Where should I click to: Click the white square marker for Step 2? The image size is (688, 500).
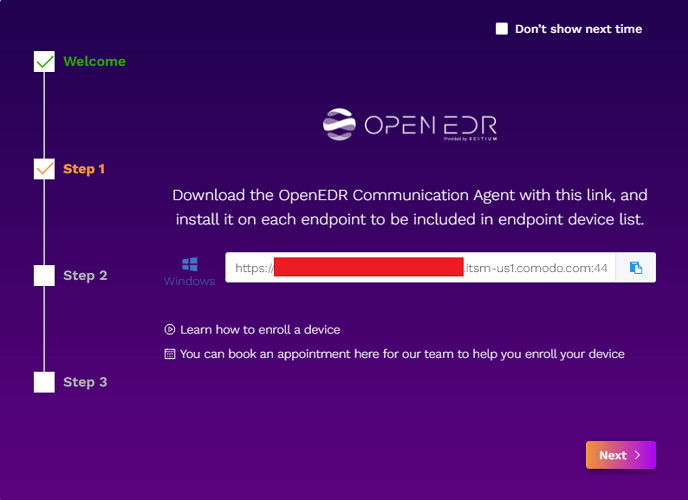tap(44, 275)
